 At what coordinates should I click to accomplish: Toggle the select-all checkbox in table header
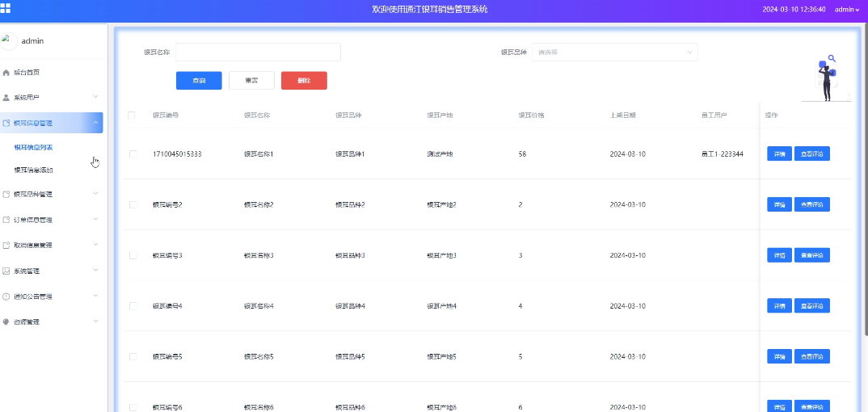pyautogui.click(x=131, y=116)
